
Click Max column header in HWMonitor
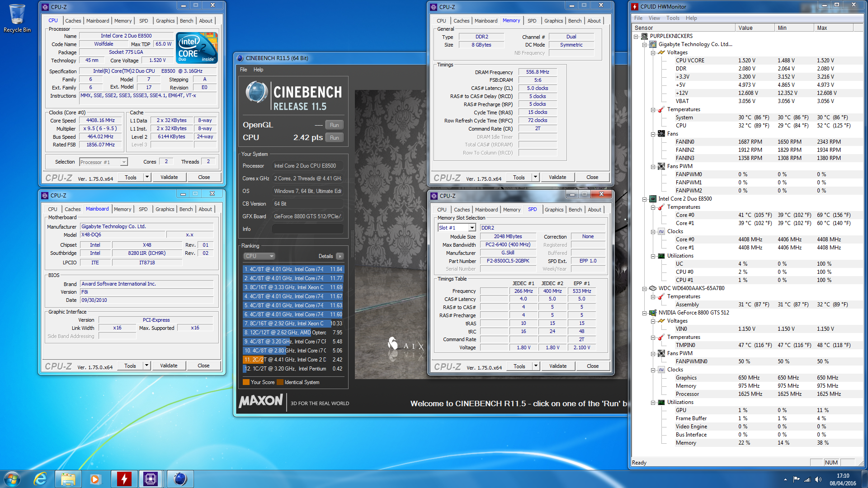[834, 28]
